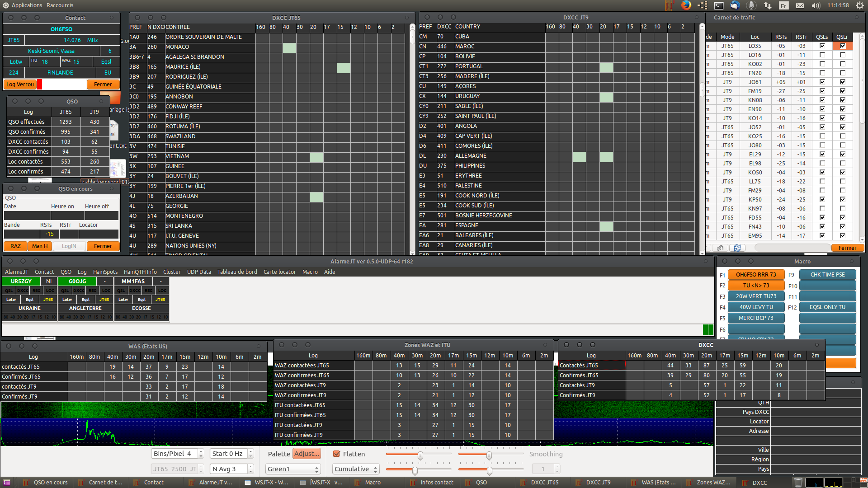Open the HamSpots menu

point(105,272)
